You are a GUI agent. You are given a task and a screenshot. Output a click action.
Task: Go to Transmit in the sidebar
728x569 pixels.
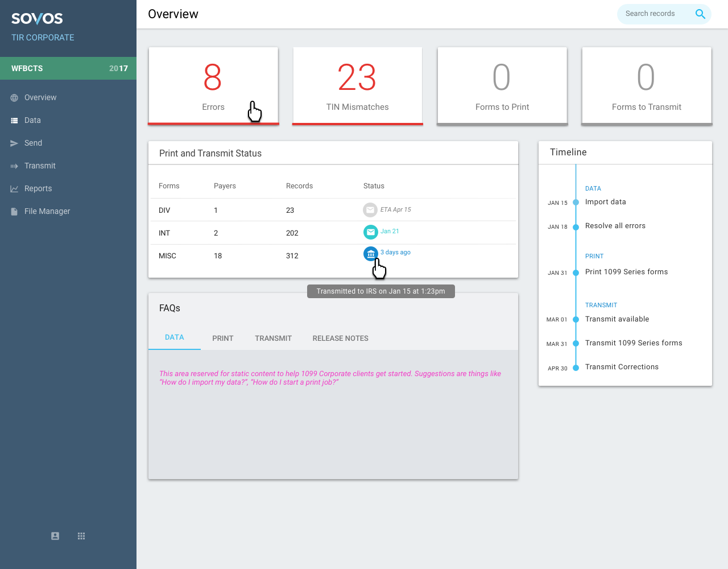tap(40, 166)
